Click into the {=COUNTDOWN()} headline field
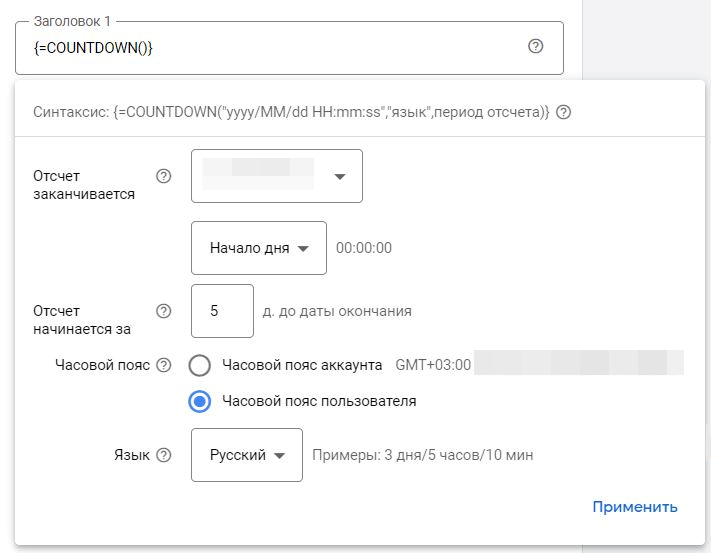This screenshot has height=553, width=711. click(270, 47)
